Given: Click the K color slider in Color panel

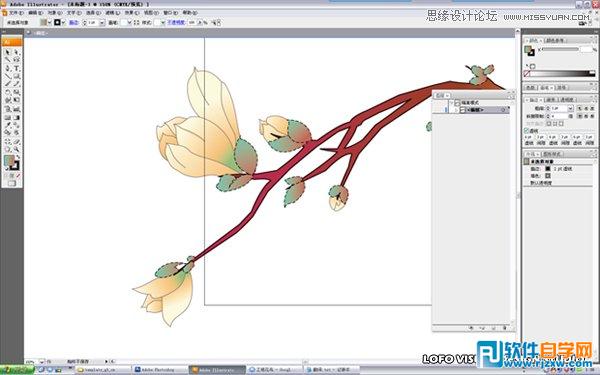Looking at the screenshot, I should click(560, 49).
